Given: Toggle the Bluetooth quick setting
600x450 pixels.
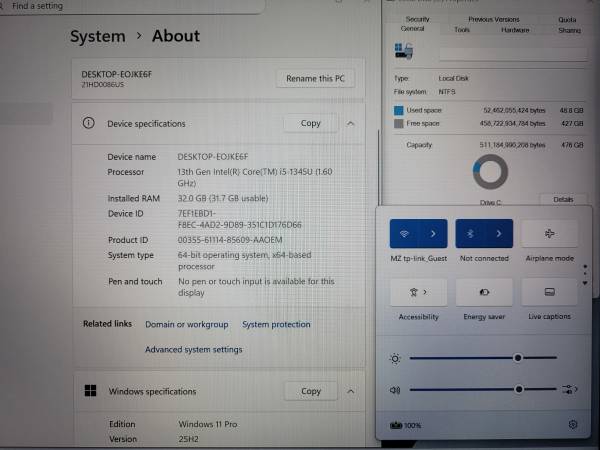Looking at the screenshot, I should point(470,234).
